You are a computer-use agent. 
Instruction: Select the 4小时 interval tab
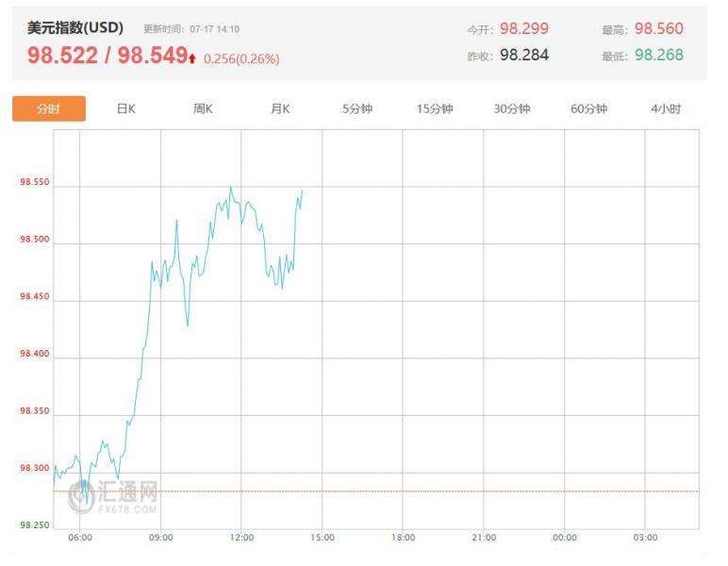pos(666,109)
